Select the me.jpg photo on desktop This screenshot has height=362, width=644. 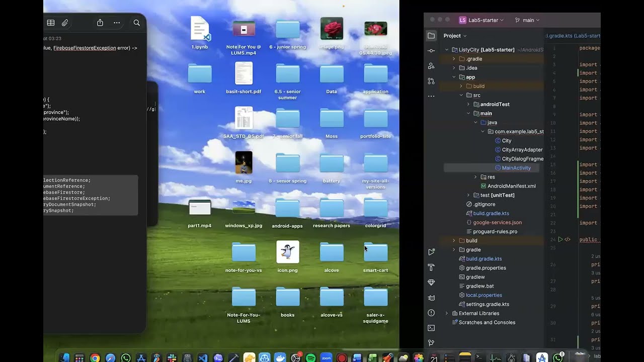tap(244, 167)
